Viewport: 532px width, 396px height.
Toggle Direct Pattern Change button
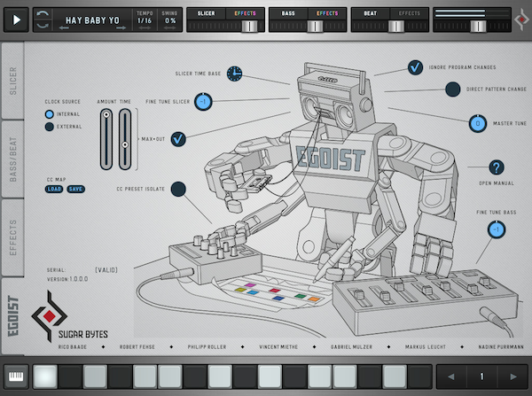[x=452, y=89]
